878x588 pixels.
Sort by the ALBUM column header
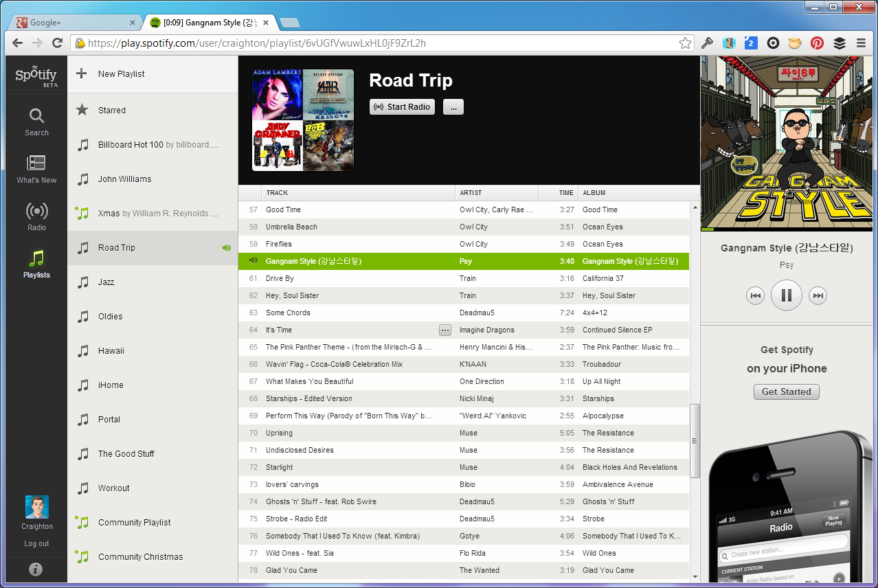tap(639, 193)
